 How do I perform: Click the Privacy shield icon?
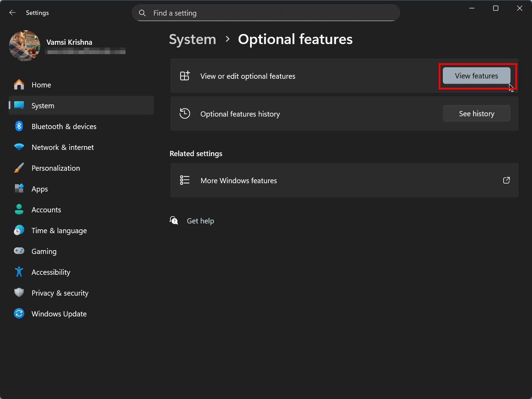tap(19, 292)
